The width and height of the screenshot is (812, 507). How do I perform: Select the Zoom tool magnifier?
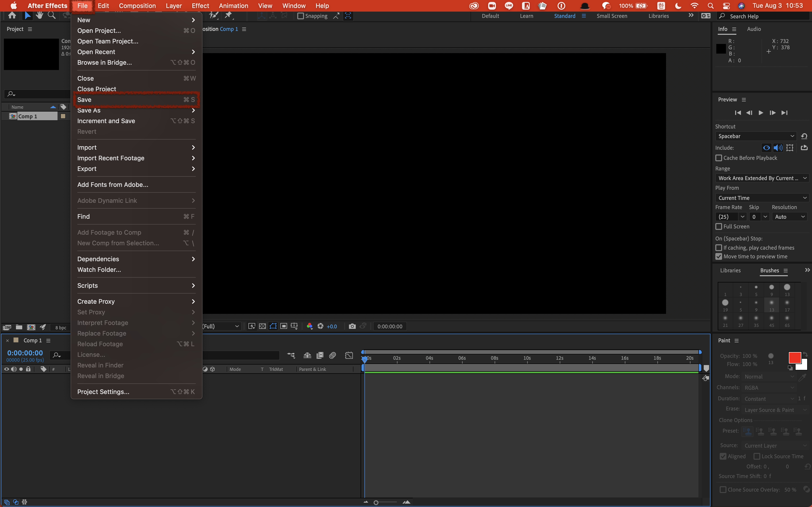point(52,15)
